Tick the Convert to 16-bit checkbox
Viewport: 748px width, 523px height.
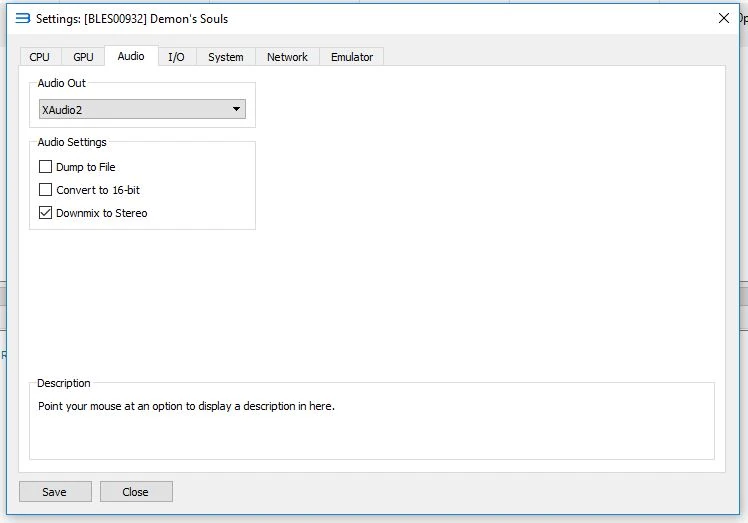(45, 190)
